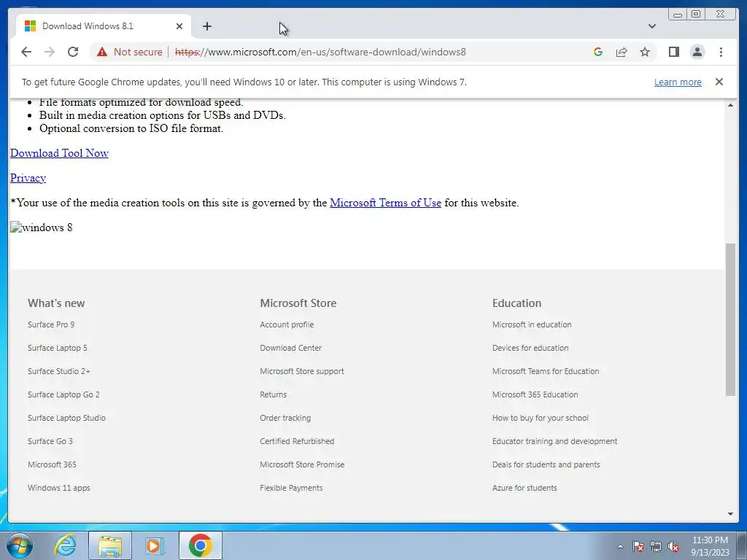The height and width of the screenshot is (560, 747).
Task: Open the Certified Refurbished link
Action: pyautogui.click(x=297, y=441)
